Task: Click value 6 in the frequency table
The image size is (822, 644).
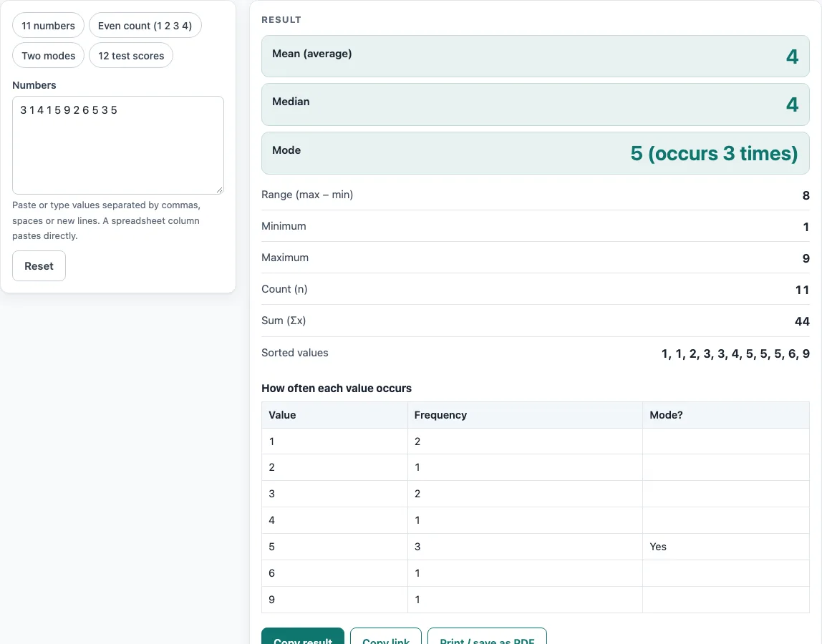Action: pos(271,573)
